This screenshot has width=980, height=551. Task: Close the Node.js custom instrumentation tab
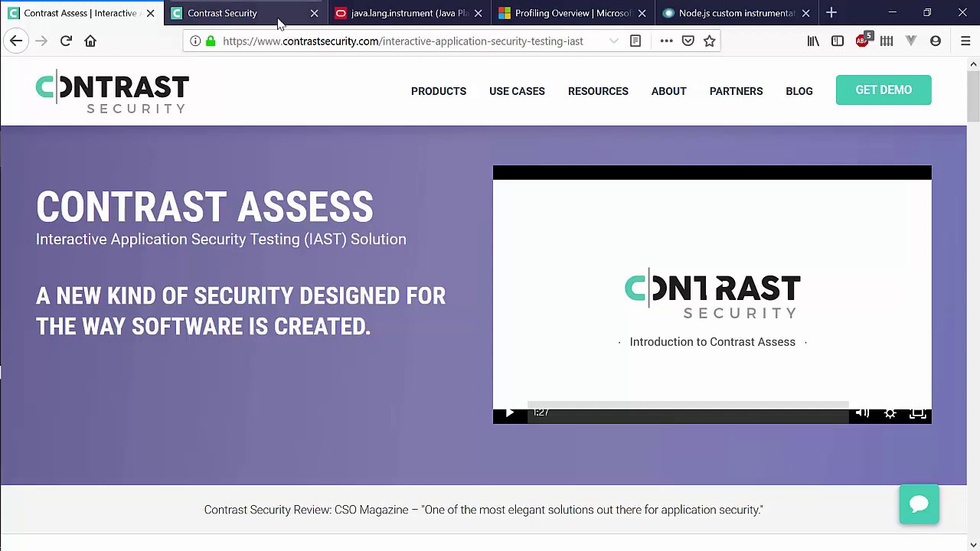(x=805, y=13)
